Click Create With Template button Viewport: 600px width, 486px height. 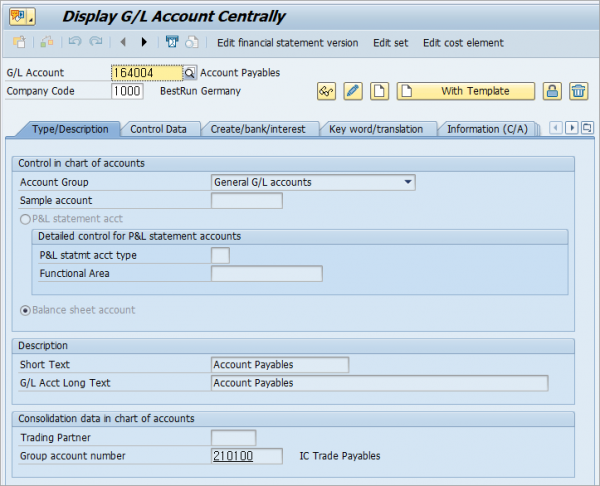click(466, 91)
